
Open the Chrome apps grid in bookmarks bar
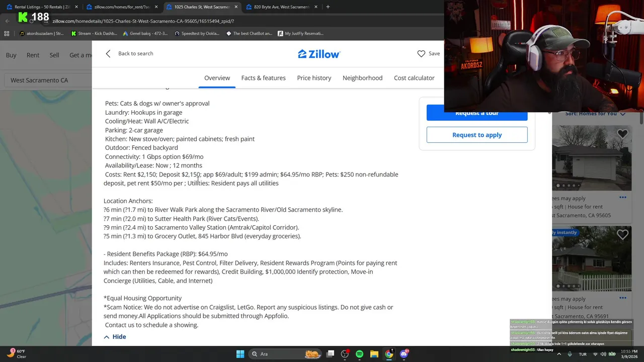pyautogui.click(x=7, y=34)
